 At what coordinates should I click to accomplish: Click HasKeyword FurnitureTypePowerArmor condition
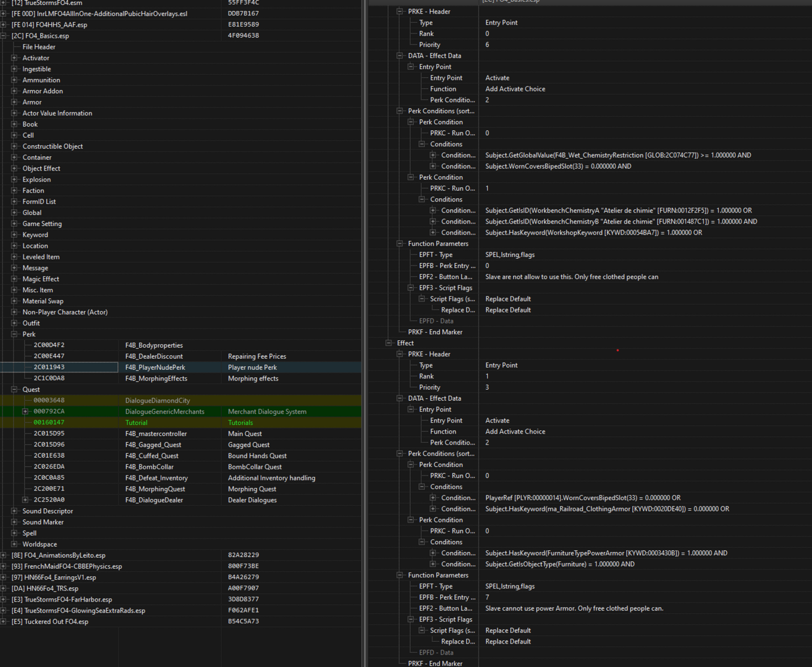click(606, 553)
